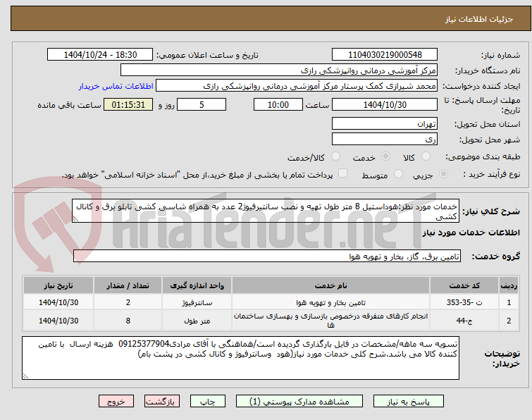Click the announcement date field 1404/10/24 - 18:30
Image resolution: width=532 pixels, height=420 pixels.
click(100, 55)
